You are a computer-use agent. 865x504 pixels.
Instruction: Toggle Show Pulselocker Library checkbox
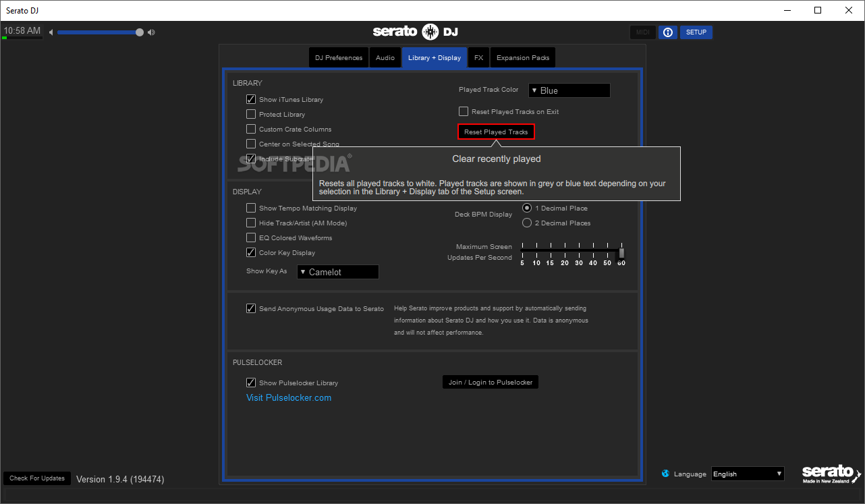click(x=251, y=383)
